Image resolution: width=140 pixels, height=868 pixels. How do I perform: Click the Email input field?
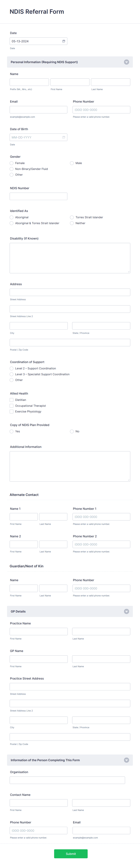[x=38, y=110]
